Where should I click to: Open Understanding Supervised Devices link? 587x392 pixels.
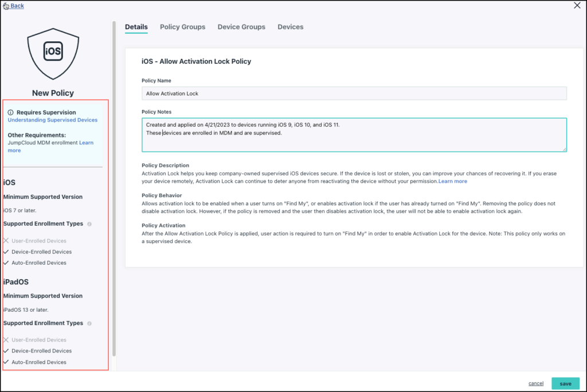(53, 120)
